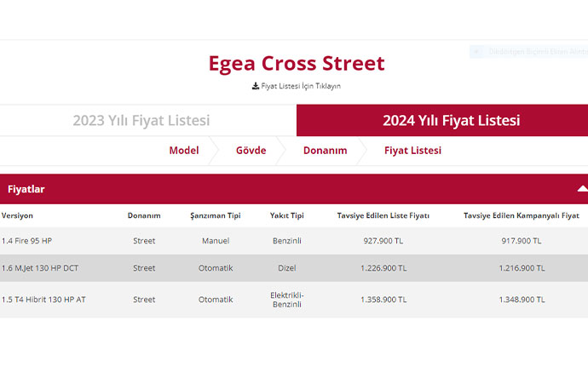
Task: Click the faint rectangular screen snip notification
Action: (x=528, y=52)
